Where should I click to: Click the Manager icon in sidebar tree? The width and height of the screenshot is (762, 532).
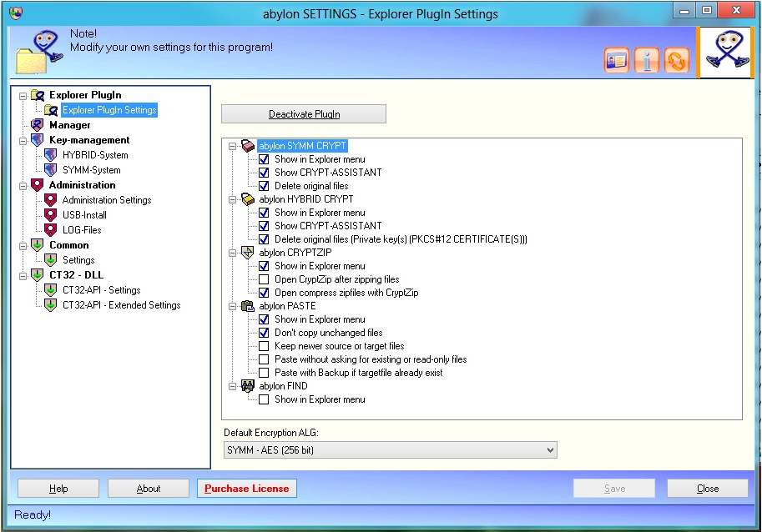[x=37, y=125]
